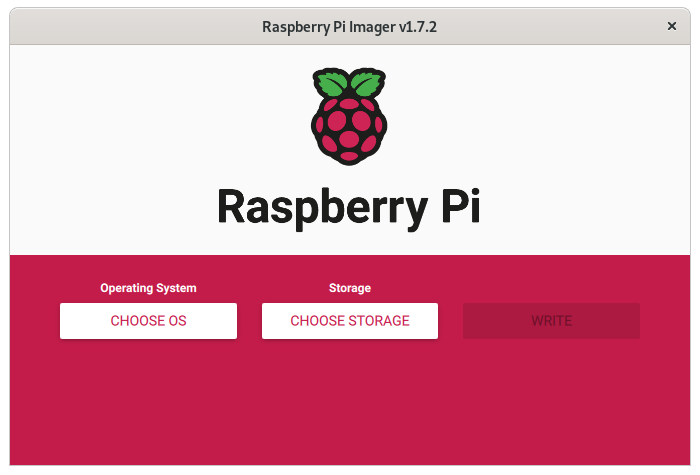Open the CHOOSE OS selector

click(x=148, y=321)
